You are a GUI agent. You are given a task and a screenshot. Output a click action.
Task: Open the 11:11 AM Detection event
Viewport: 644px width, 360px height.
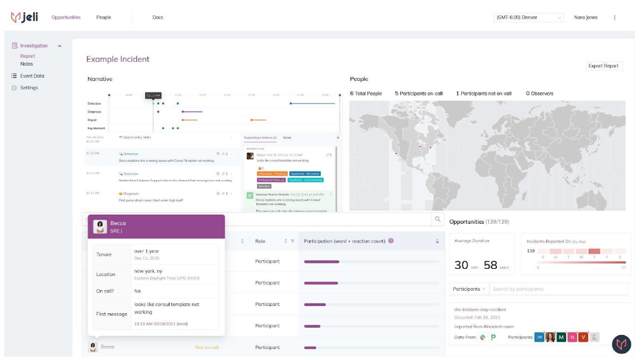coord(131,174)
